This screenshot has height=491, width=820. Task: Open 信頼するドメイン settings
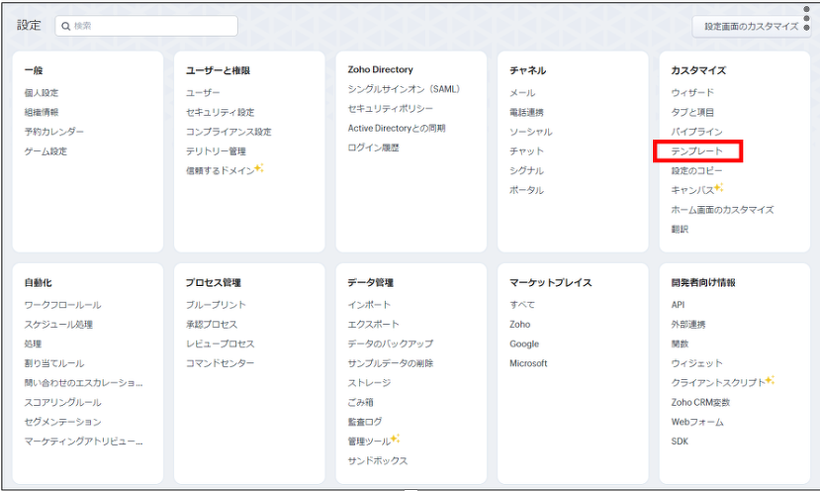coord(219,171)
